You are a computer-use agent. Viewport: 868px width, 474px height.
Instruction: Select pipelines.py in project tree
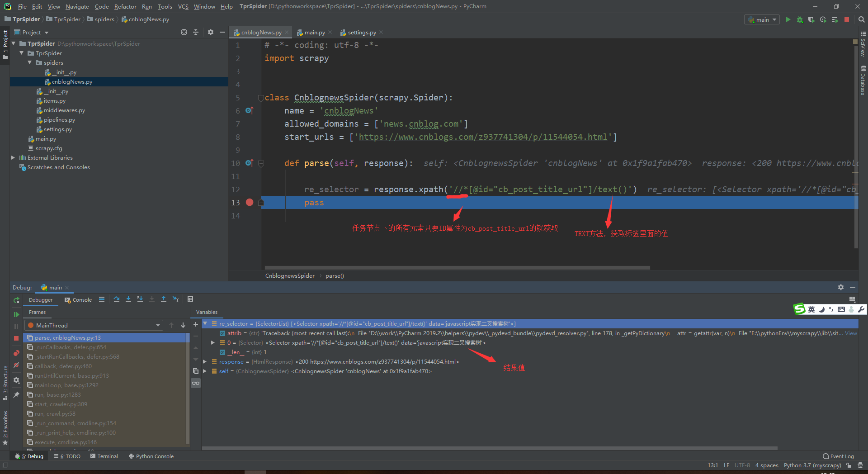click(x=59, y=119)
